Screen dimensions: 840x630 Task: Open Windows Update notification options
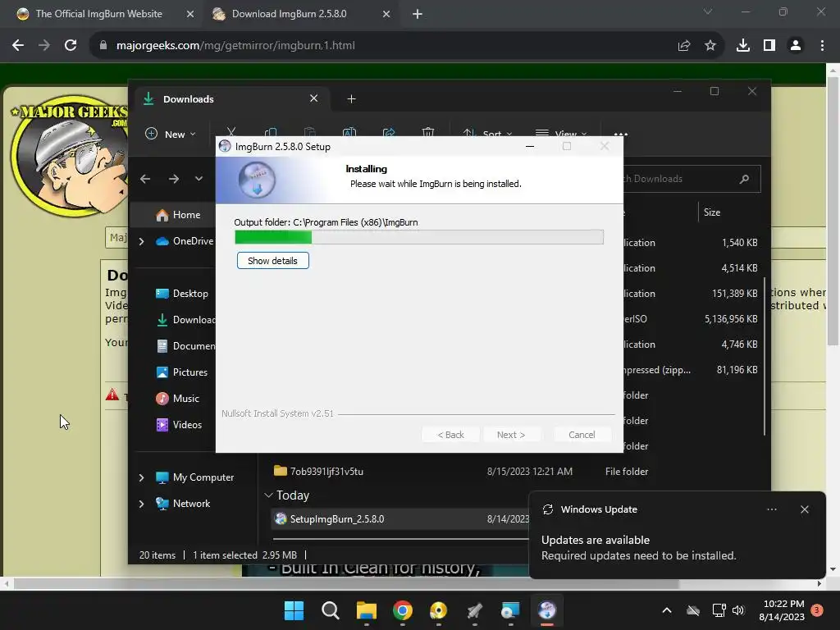click(772, 509)
